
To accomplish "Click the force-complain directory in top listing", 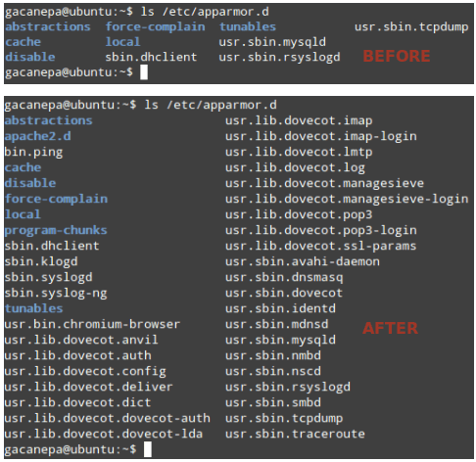I will pyautogui.click(x=155, y=27).
